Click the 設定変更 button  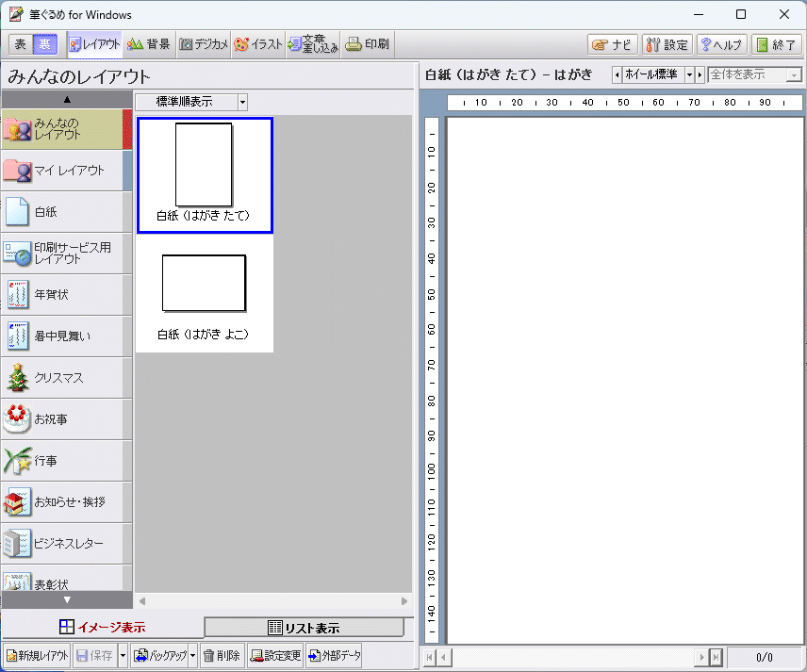point(276,656)
